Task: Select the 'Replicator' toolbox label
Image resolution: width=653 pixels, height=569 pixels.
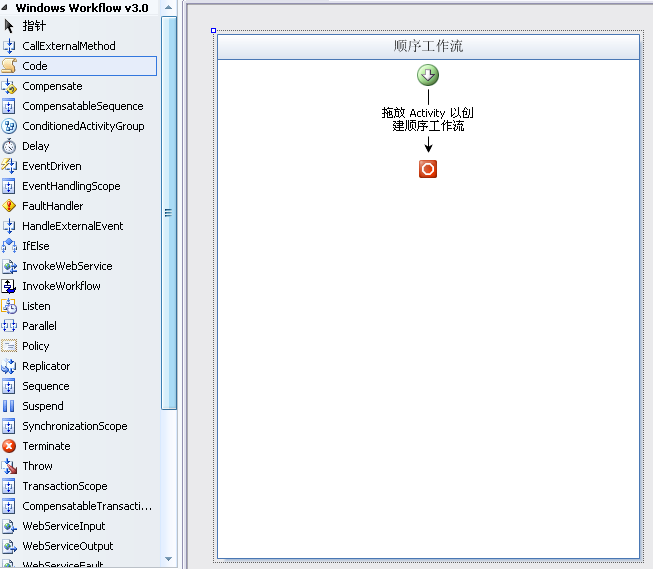Action: point(46,366)
